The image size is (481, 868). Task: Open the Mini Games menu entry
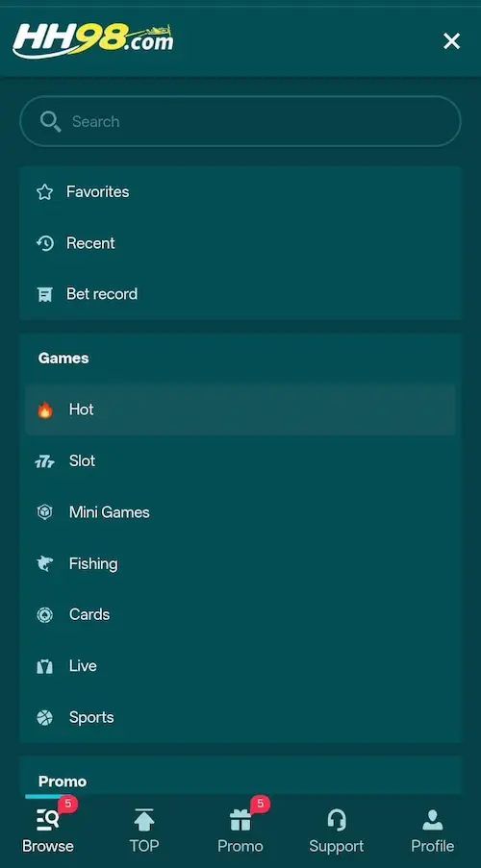[240, 512]
